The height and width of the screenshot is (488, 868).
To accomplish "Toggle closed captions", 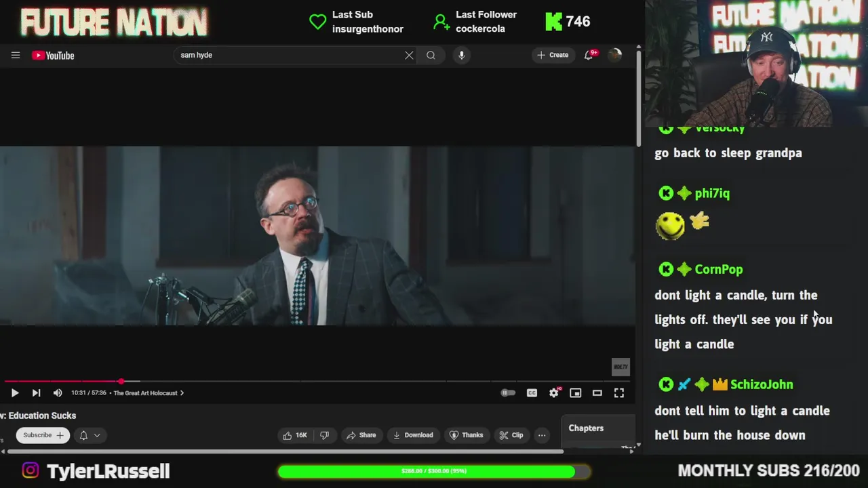I will 532,393.
